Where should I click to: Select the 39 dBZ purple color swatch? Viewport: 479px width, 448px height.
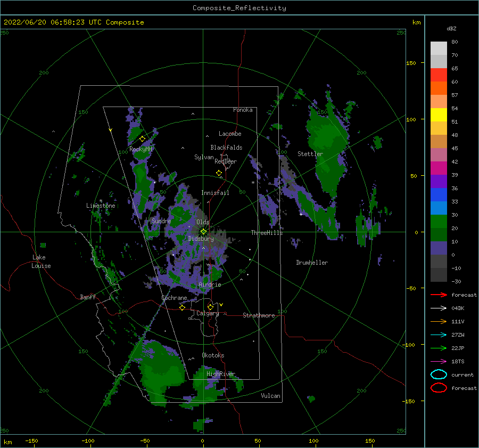[x=439, y=181]
